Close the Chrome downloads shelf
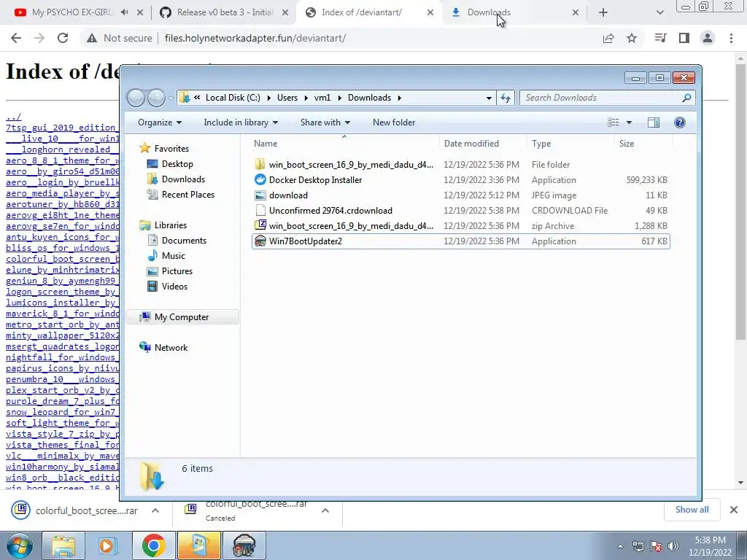The height and width of the screenshot is (560, 747). point(734,510)
